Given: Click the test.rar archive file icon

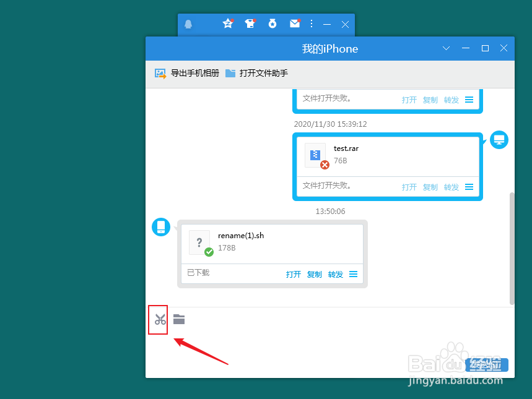Looking at the screenshot, I should tap(315, 155).
